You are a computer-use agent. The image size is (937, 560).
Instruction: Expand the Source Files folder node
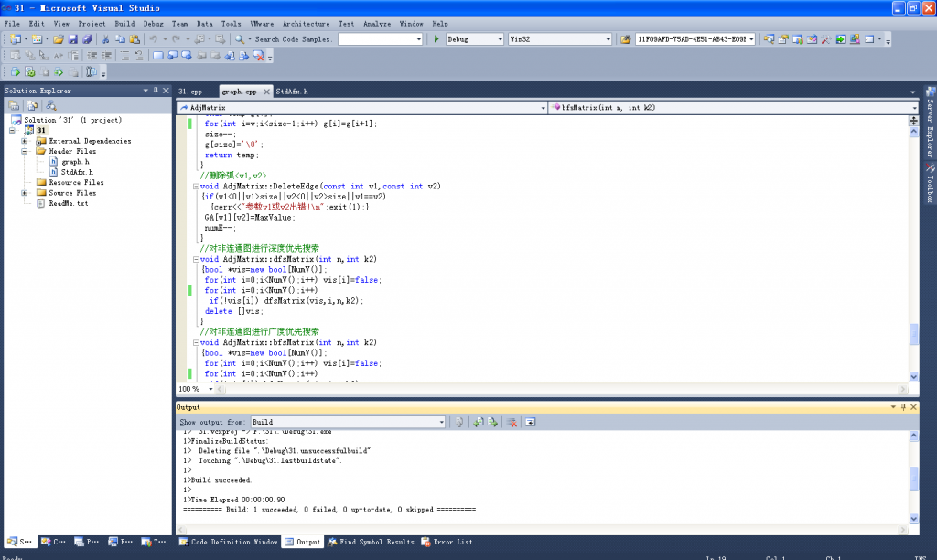25,193
